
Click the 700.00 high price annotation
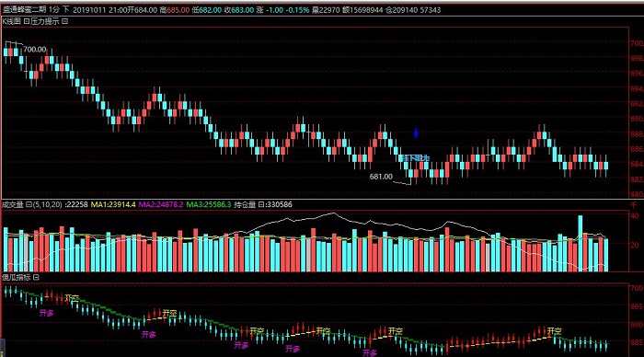pyautogui.click(x=35, y=50)
